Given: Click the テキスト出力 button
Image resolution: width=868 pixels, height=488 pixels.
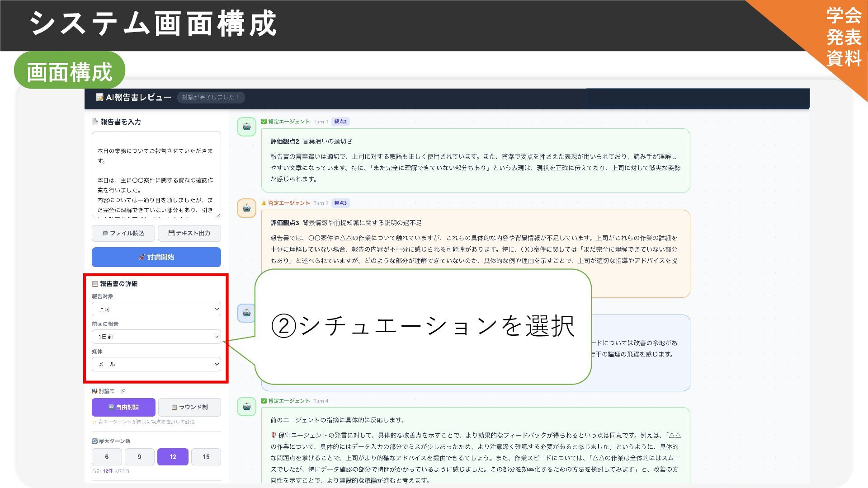Looking at the screenshot, I should (189, 233).
